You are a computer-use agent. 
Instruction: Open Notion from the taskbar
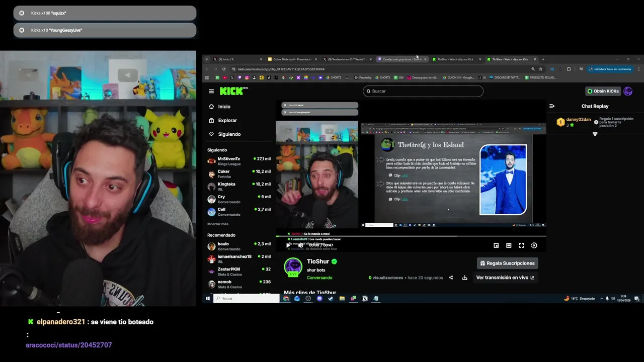365,299
